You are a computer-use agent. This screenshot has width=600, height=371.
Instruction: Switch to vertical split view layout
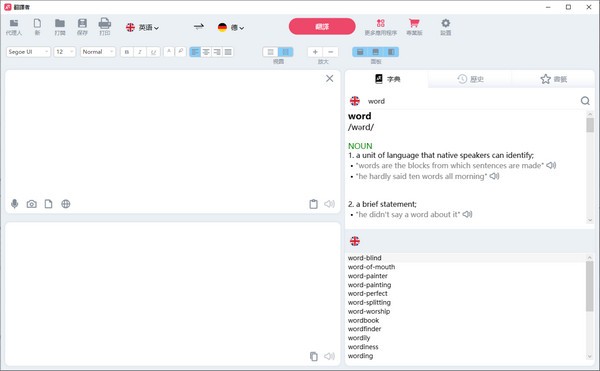pos(285,52)
